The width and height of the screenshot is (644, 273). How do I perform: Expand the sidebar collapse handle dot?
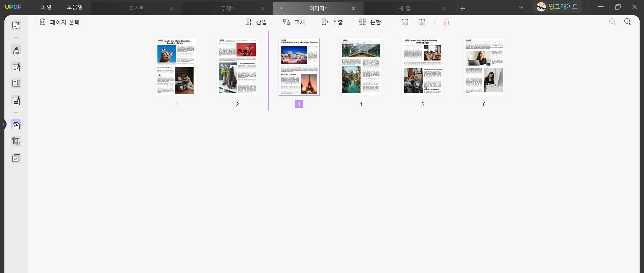pos(4,124)
